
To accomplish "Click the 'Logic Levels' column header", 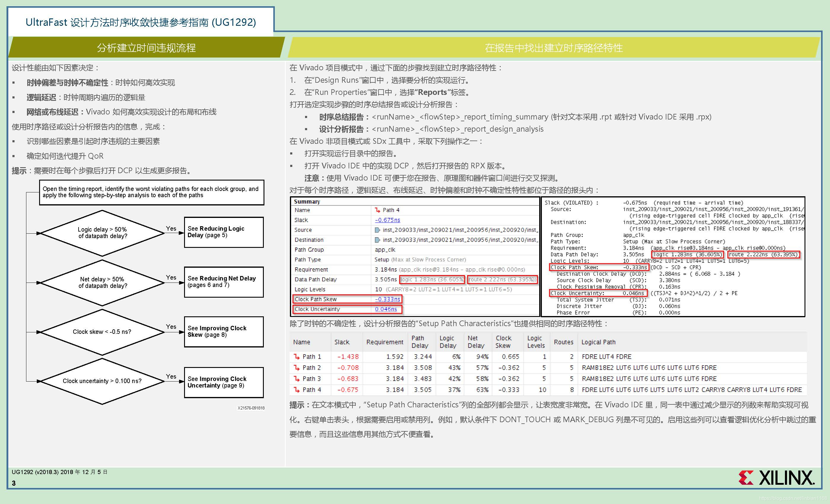I will (536, 342).
